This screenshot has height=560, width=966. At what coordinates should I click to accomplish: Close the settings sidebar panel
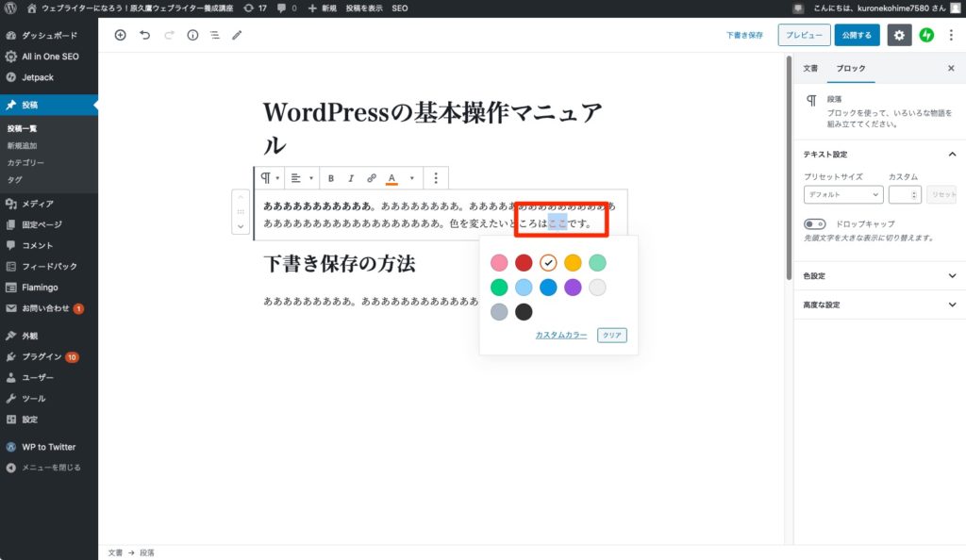click(x=951, y=68)
